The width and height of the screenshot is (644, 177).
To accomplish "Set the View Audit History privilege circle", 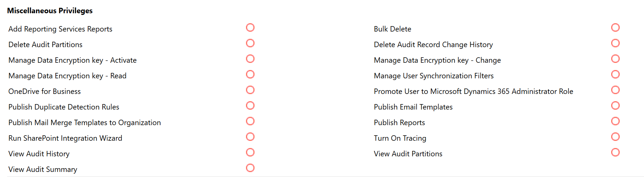I will tap(250, 152).
